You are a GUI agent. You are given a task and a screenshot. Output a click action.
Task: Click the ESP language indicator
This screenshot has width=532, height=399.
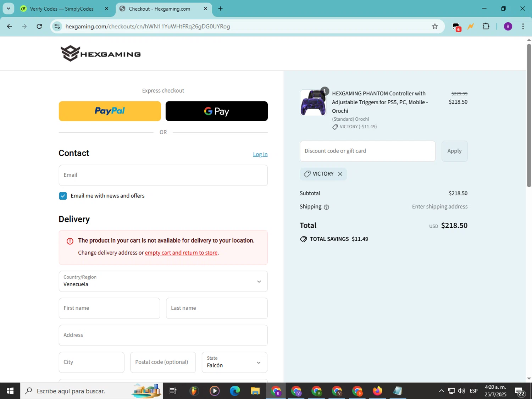tap(473, 391)
